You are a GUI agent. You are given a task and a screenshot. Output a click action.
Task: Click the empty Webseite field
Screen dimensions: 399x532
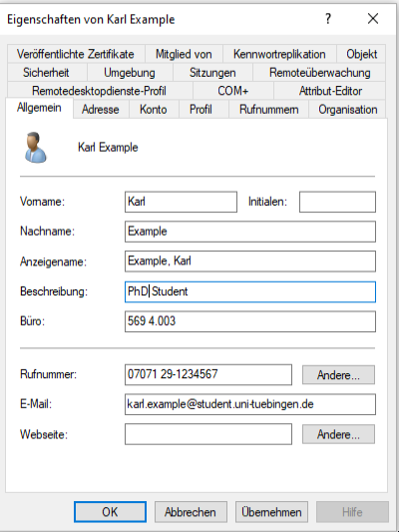tap(208, 434)
